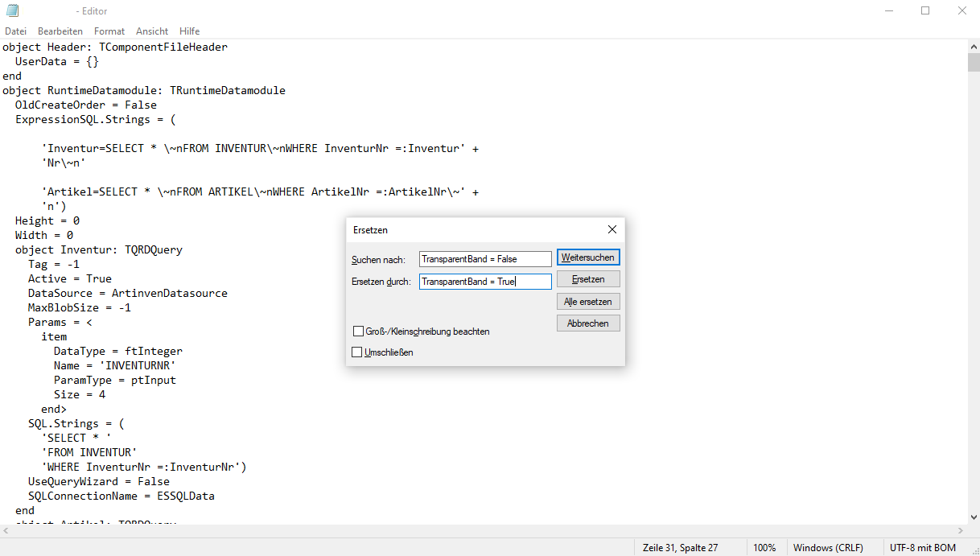Click vertical scrollbar up arrow

click(973, 46)
